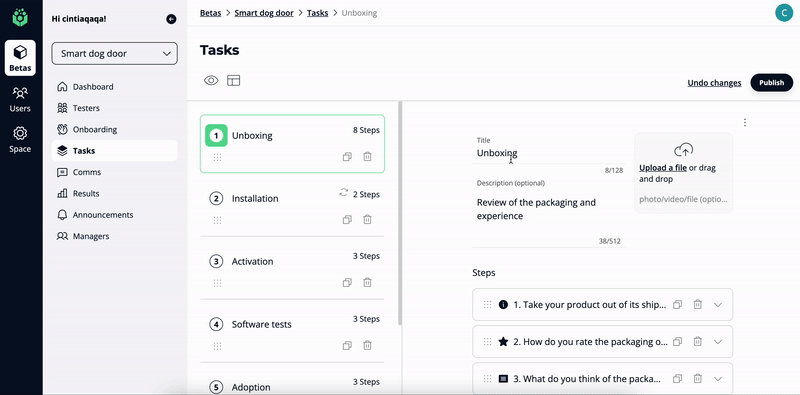This screenshot has height=395, width=800.
Task: Click the Installation recurring sync icon
Action: (x=344, y=192)
